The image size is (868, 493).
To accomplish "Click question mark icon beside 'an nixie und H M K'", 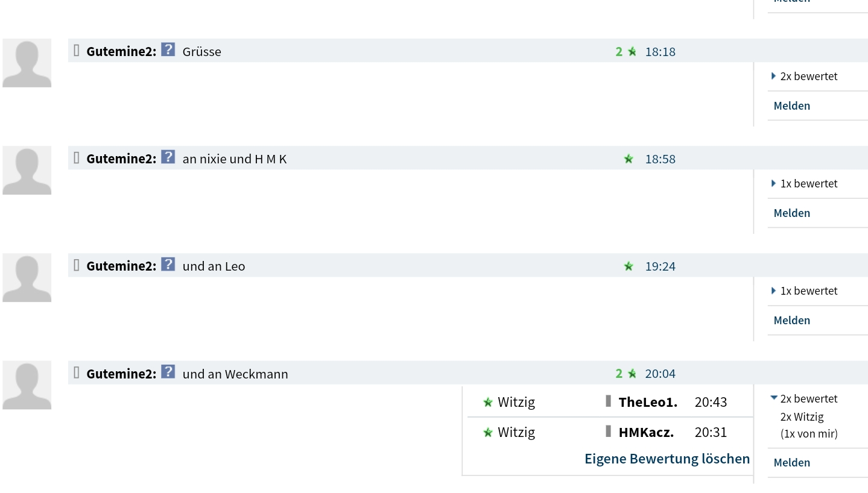I will (x=168, y=157).
